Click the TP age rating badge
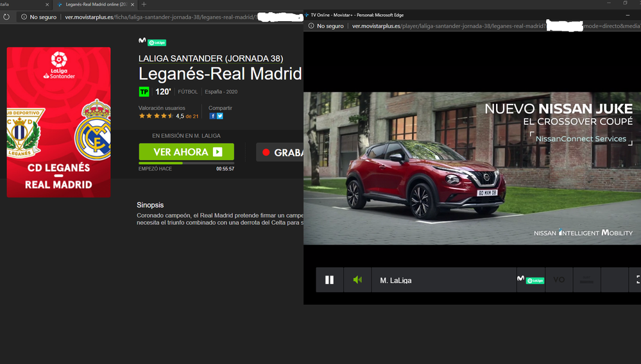 tap(144, 92)
